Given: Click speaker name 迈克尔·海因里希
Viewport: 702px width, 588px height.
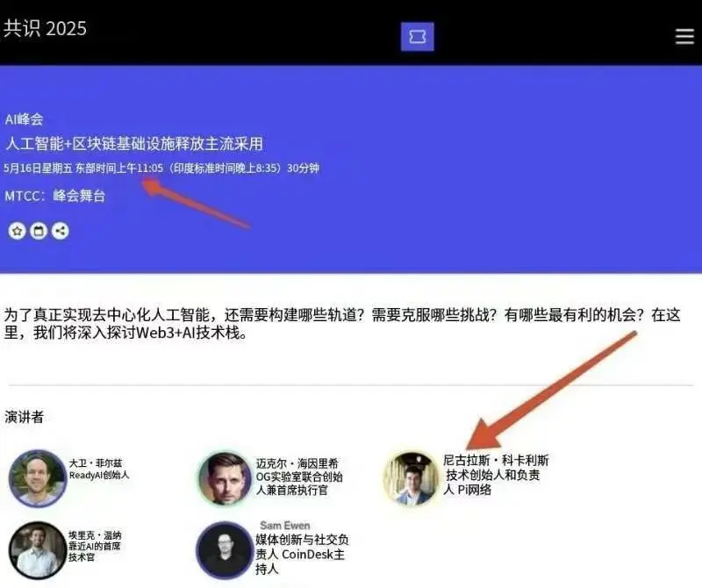Looking at the screenshot, I should tap(297, 463).
